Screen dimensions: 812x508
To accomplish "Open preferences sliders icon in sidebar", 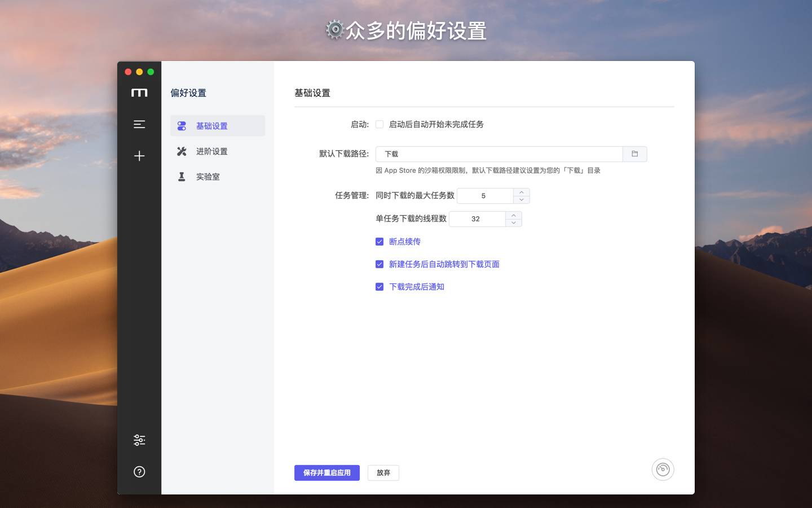I will click(x=139, y=440).
